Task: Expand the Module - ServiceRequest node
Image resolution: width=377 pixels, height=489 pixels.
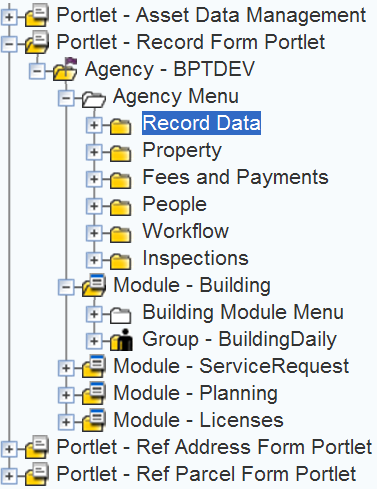Action: 66,368
